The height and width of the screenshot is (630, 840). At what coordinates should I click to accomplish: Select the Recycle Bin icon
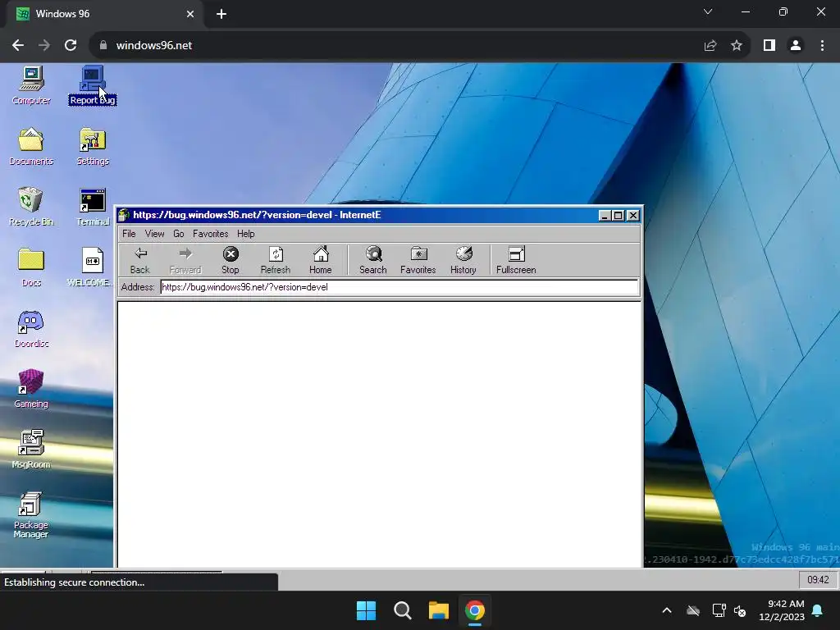click(x=31, y=207)
